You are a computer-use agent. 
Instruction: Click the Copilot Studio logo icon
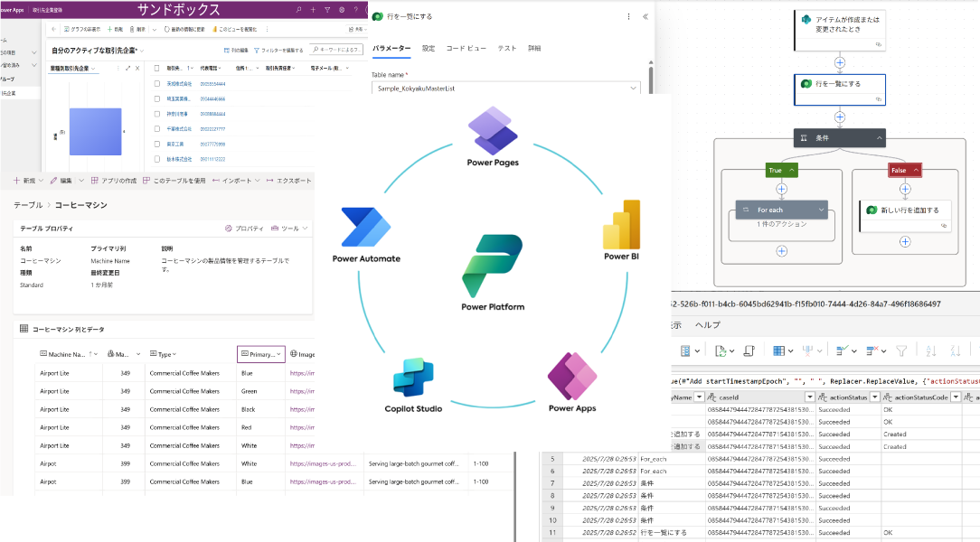413,380
